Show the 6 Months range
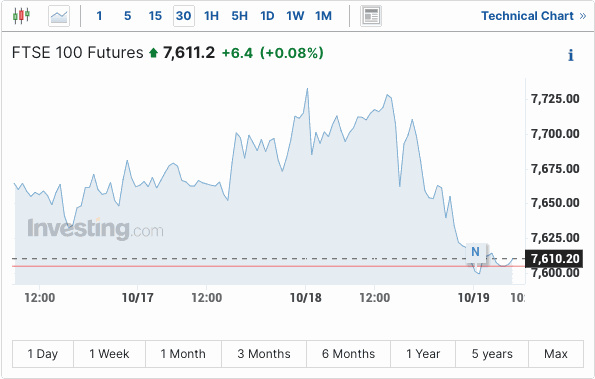The image size is (595, 379). [348, 354]
